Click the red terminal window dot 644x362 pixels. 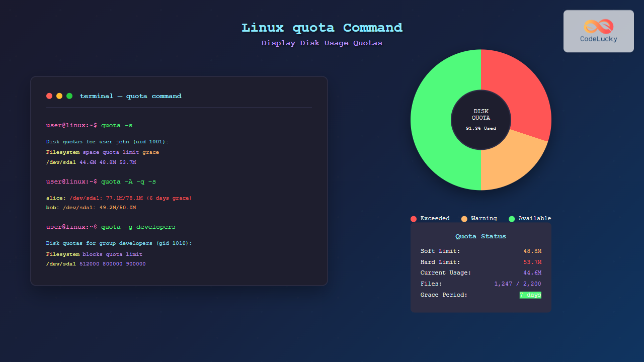click(49, 96)
